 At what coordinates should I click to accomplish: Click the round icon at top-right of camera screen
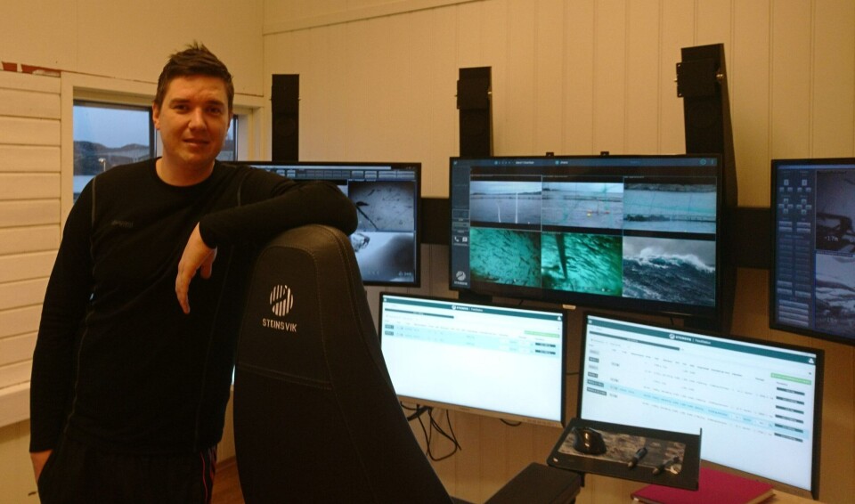click(x=703, y=163)
